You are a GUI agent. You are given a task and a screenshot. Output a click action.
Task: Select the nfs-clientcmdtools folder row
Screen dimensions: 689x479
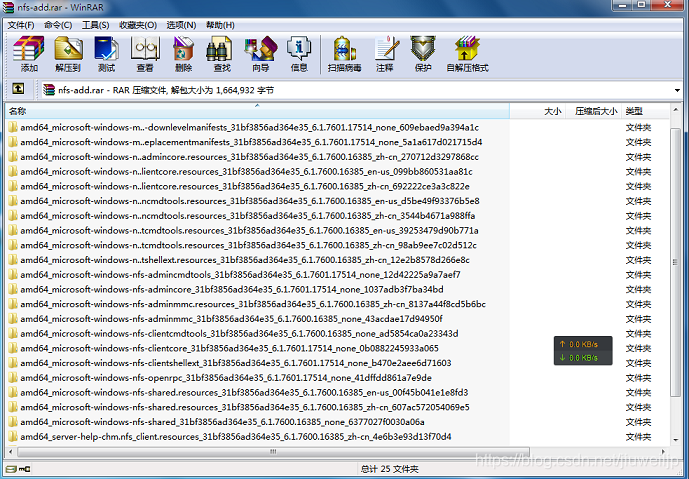tap(239, 334)
